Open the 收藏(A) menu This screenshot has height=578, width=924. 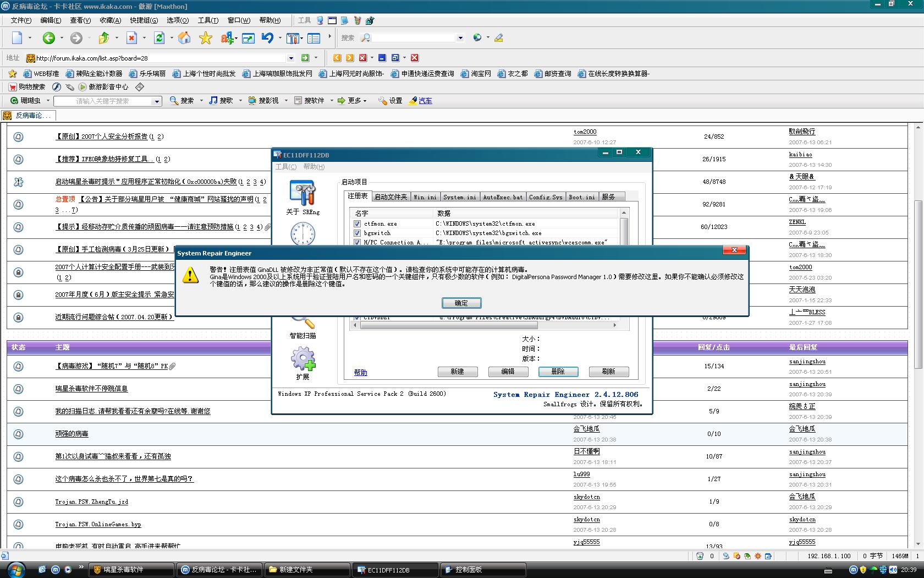[110, 20]
